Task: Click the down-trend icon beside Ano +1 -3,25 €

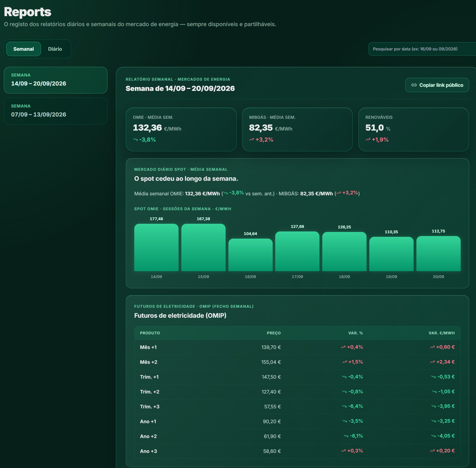Action: tap(434, 421)
